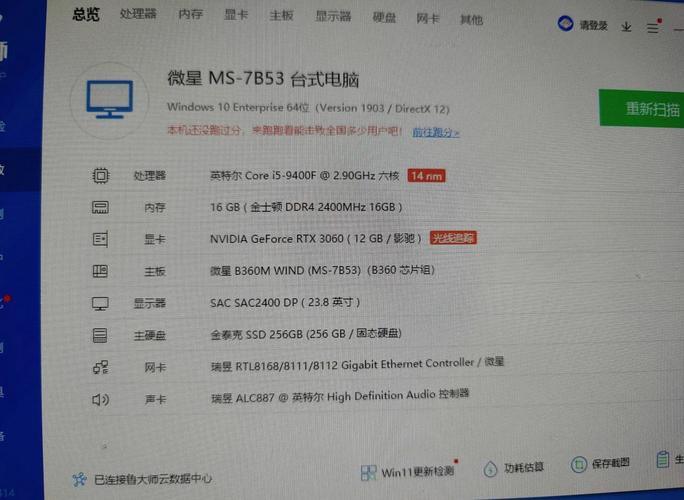
Task: Select the Core i5-9400F processor text
Action: (304, 175)
